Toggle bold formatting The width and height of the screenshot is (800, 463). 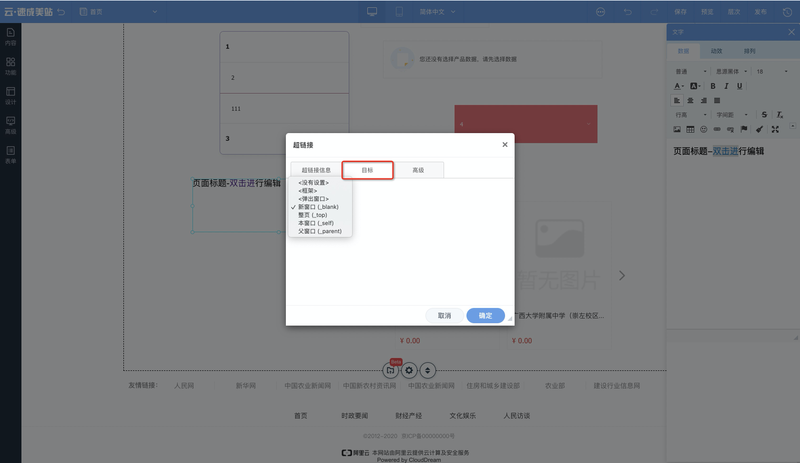tap(713, 86)
